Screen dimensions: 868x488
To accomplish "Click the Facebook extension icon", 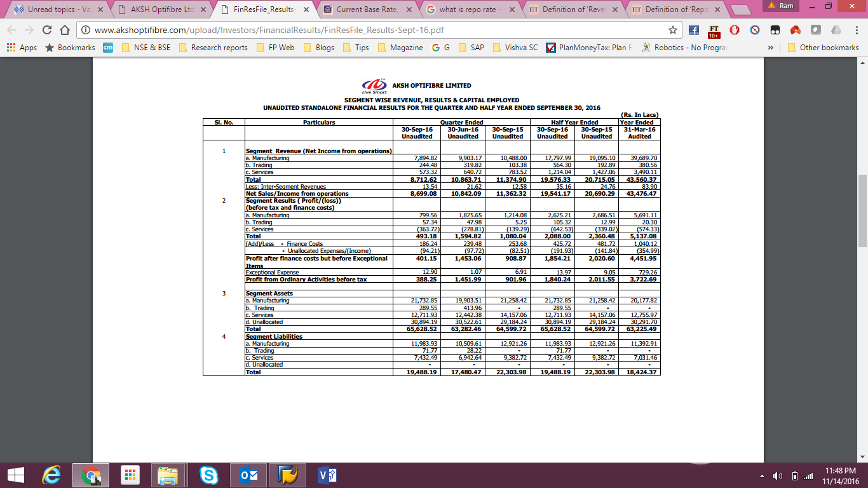I will (x=694, y=30).
